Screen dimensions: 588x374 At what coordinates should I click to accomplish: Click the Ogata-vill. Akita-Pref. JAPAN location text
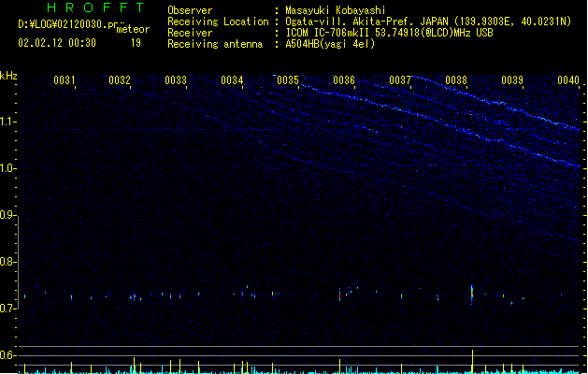pyautogui.click(x=366, y=22)
